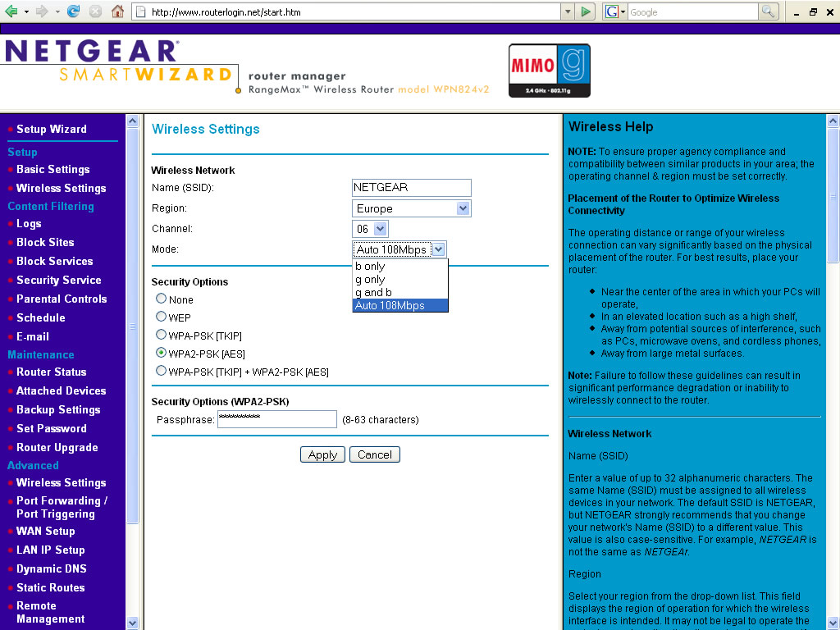Open the Forward button history dropdown arrow
The height and width of the screenshot is (630, 840).
tap(57, 11)
